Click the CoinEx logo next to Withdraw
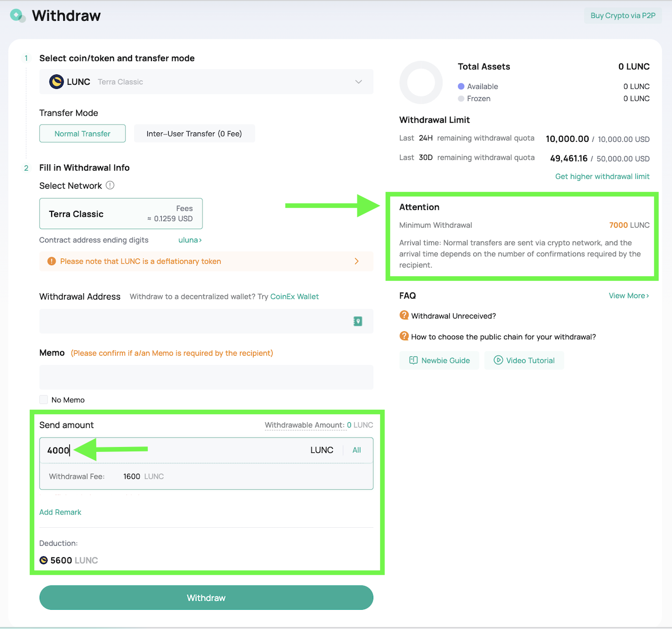 (18, 16)
